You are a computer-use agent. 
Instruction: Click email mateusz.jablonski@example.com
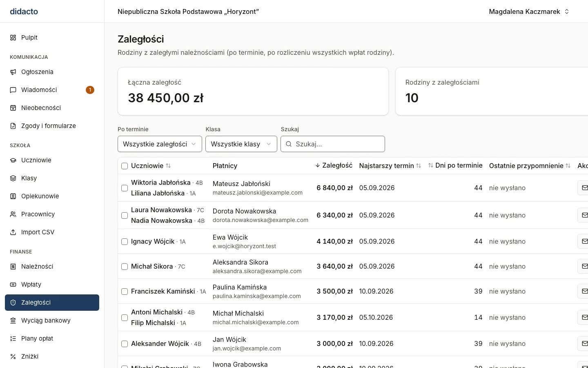tap(258, 193)
